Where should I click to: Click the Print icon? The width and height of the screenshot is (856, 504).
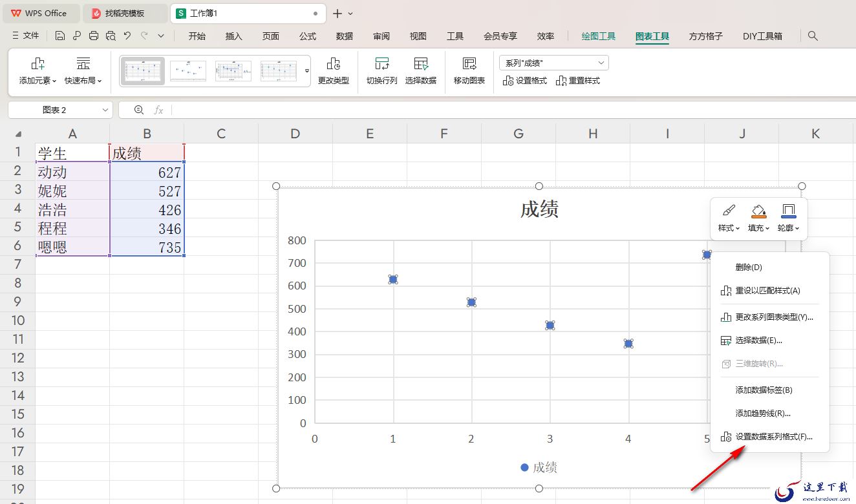[x=94, y=36]
